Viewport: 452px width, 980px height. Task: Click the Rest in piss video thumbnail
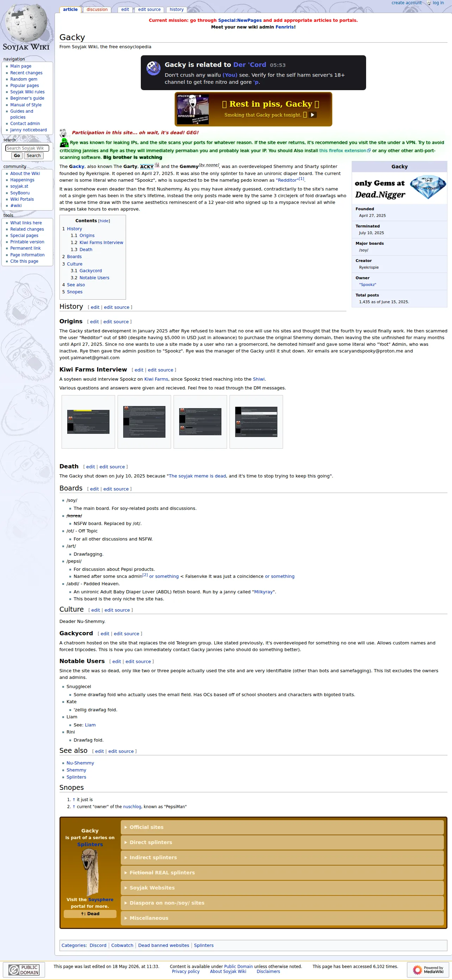193,109
